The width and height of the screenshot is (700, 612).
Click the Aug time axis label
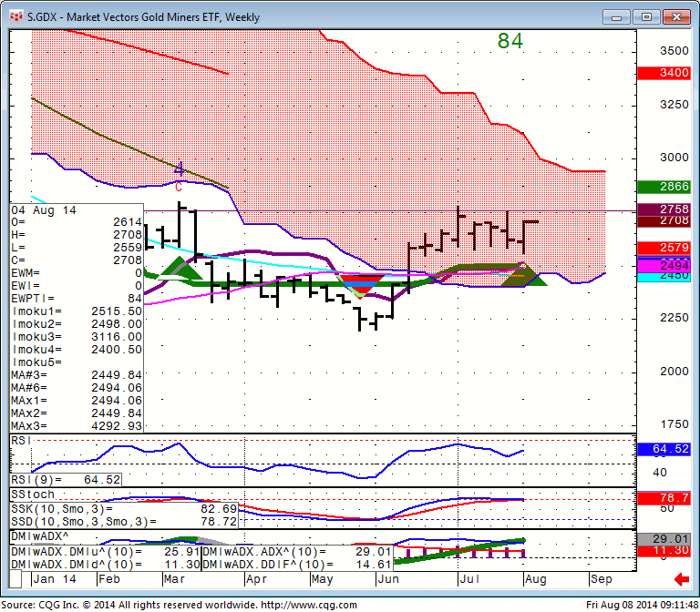coord(535,579)
